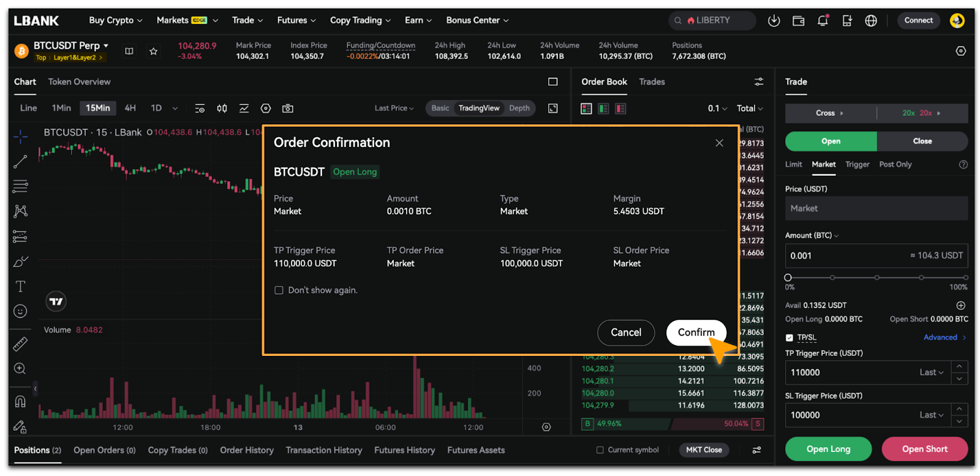Open chart indicators icon in toolbar
The image size is (980, 476).
[244, 108]
